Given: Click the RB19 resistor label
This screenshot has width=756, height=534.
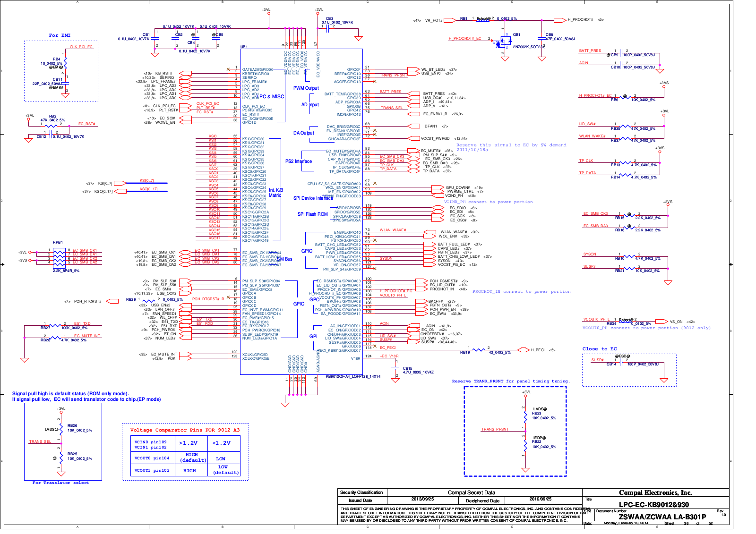Looking at the screenshot, I should [465, 352].
